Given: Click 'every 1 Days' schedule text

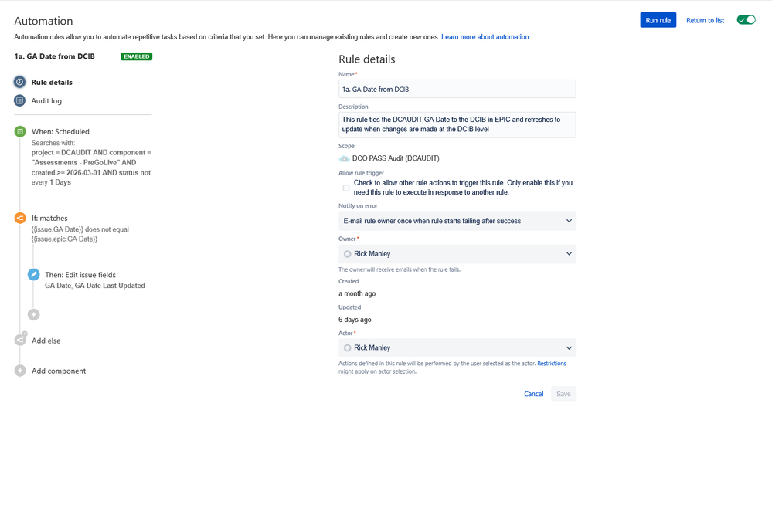Looking at the screenshot, I should click(51, 182).
